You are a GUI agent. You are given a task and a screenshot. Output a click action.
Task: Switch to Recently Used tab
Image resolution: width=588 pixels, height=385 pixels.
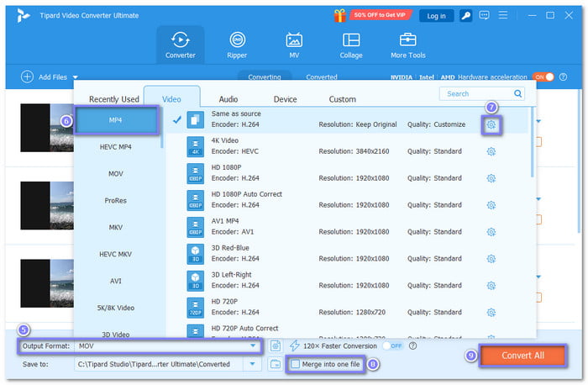coord(114,99)
